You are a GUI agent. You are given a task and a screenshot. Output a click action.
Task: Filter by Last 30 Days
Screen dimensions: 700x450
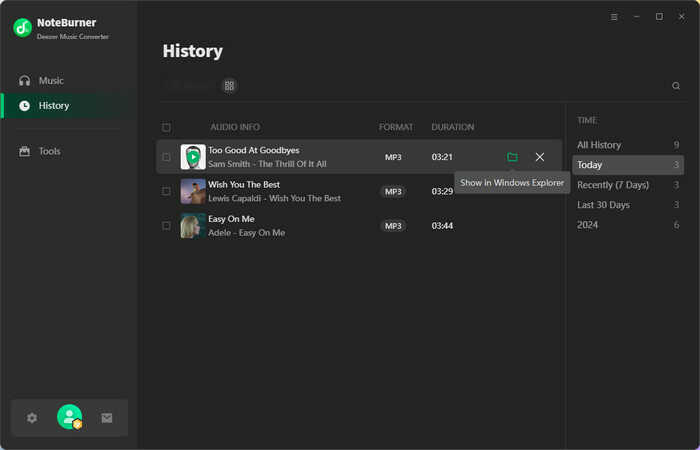coord(628,205)
